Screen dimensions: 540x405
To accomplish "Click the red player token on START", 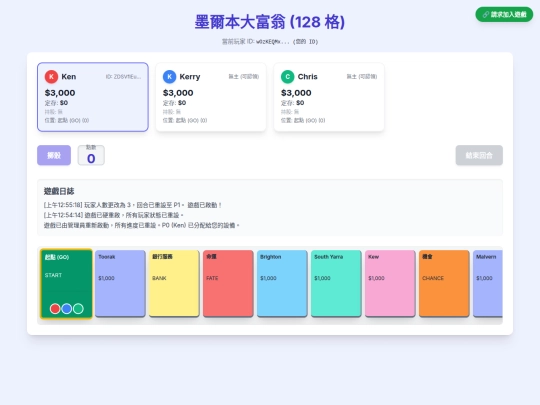I will click(55, 309).
